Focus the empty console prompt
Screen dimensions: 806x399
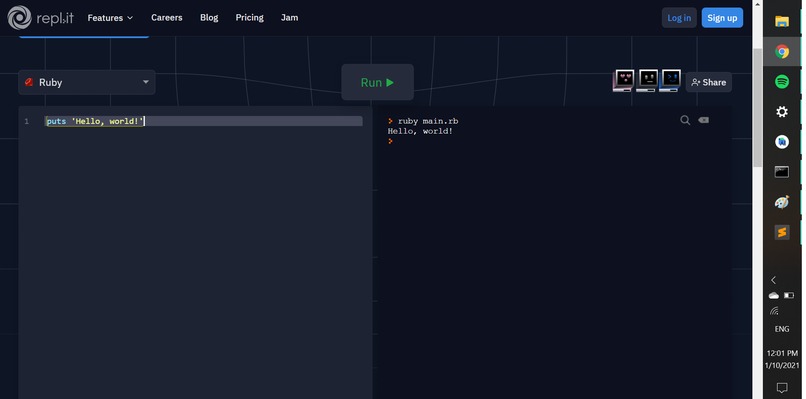point(391,141)
